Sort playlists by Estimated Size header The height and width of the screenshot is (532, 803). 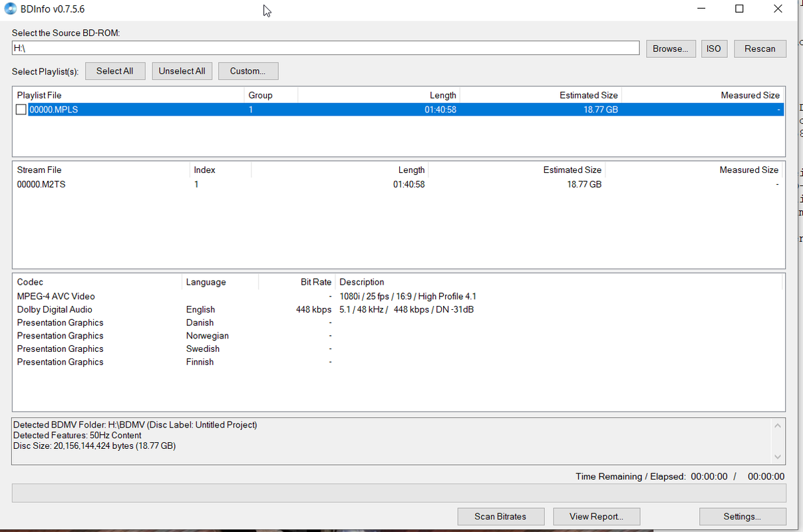click(x=541, y=95)
